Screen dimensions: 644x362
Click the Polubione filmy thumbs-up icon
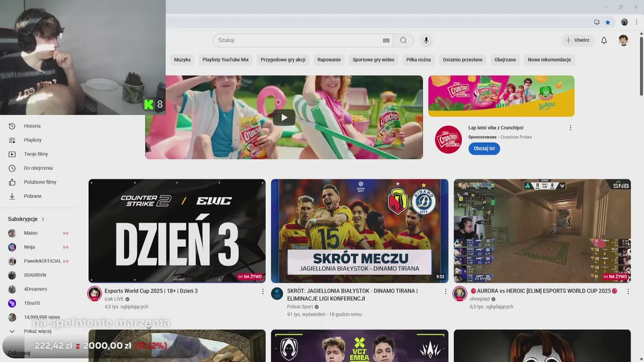[12, 183]
